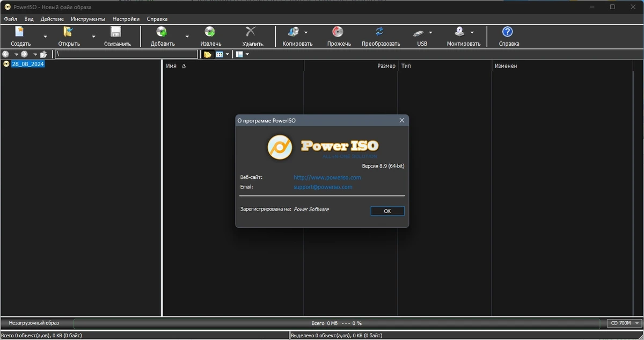Click the Монтировать (mount) toolbar icon
This screenshot has width=644, height=340.
pyautogui.click(x=460, y=32)
